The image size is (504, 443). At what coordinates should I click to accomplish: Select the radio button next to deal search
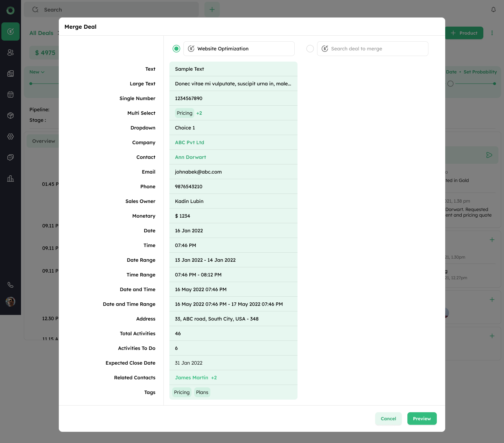click(310, 49)
